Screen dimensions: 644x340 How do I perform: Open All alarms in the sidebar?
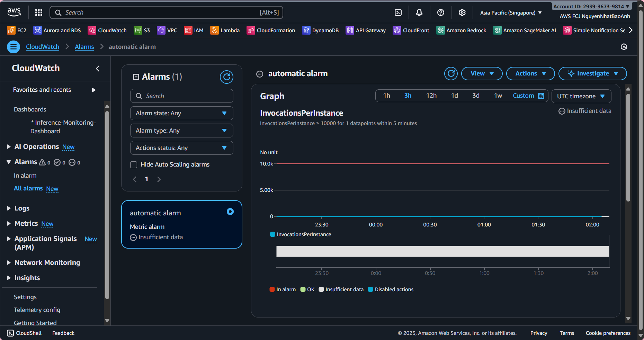28,188
